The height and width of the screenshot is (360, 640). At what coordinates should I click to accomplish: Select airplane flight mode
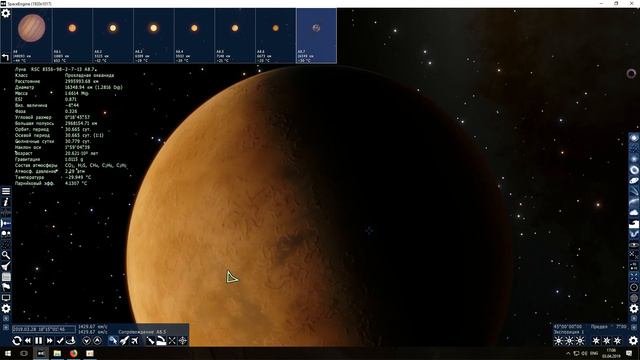pos(135,340)
